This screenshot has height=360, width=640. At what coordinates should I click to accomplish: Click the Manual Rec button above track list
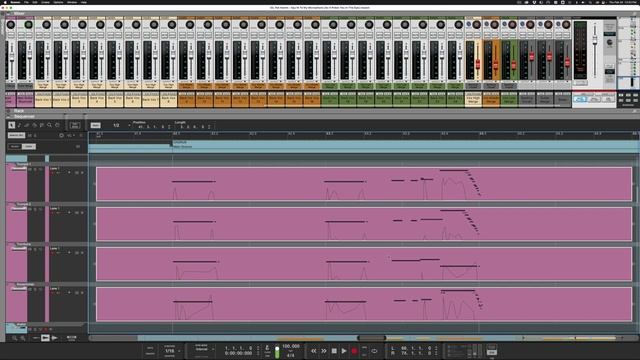coord(16,135)
